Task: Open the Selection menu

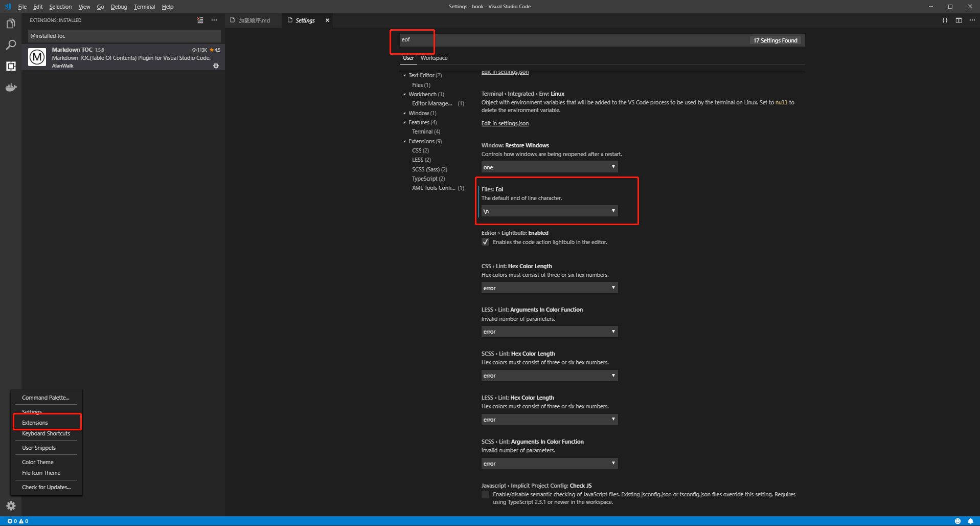Action: point(60,7)
